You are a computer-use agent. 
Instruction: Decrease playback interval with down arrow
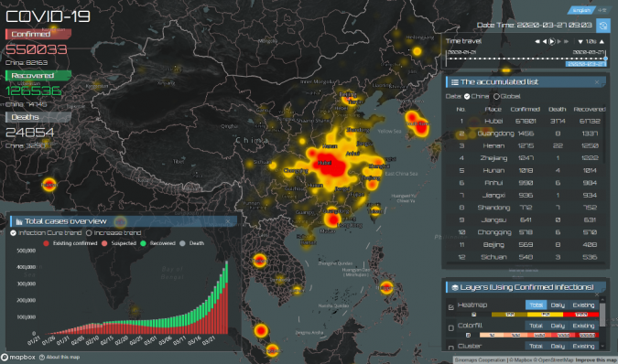pos(580,41)
